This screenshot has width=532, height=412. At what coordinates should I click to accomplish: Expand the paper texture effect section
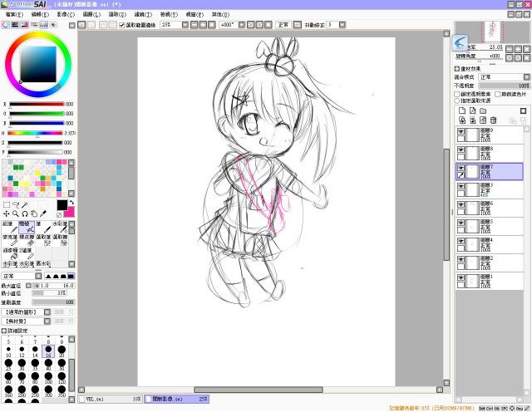pos(456,69)
